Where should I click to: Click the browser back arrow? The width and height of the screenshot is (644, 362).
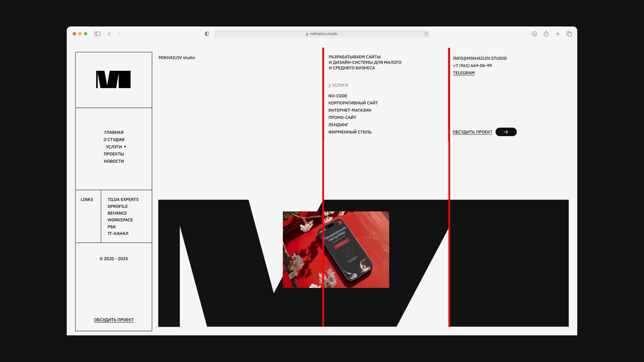[109, 34]
